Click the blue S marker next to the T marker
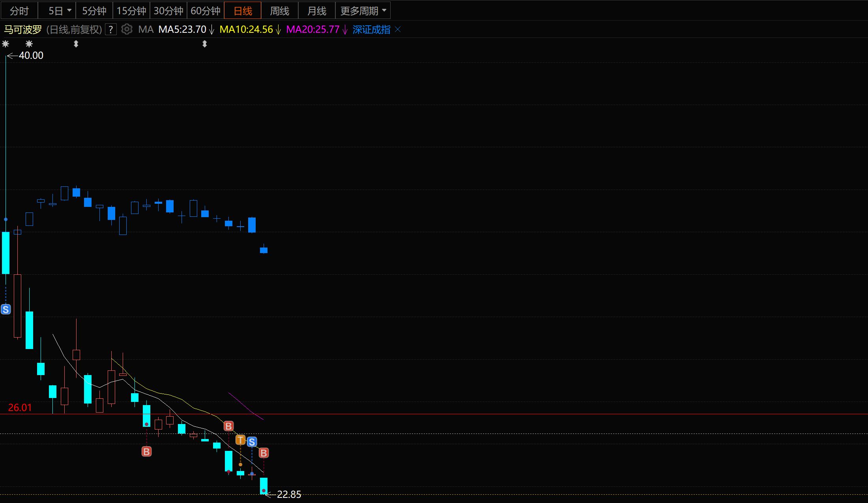Screen dimensions: 868x503 click(x=252, y=442)
